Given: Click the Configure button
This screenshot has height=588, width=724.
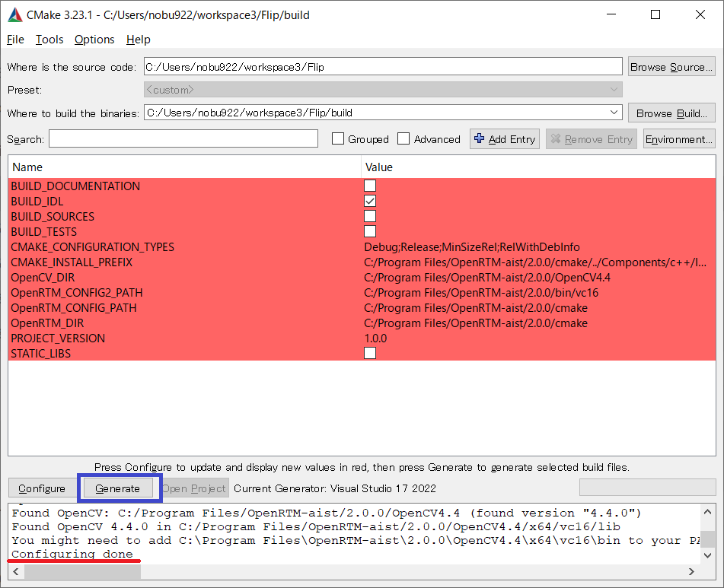Looking at the screenshot, I should (42, 488).
